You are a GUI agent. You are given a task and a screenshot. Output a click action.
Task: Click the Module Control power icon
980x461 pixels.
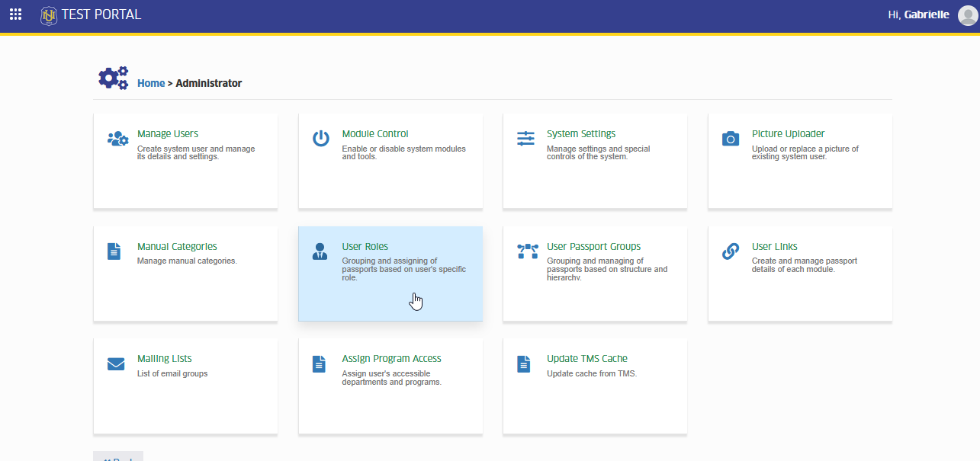[x=321, y=138]
